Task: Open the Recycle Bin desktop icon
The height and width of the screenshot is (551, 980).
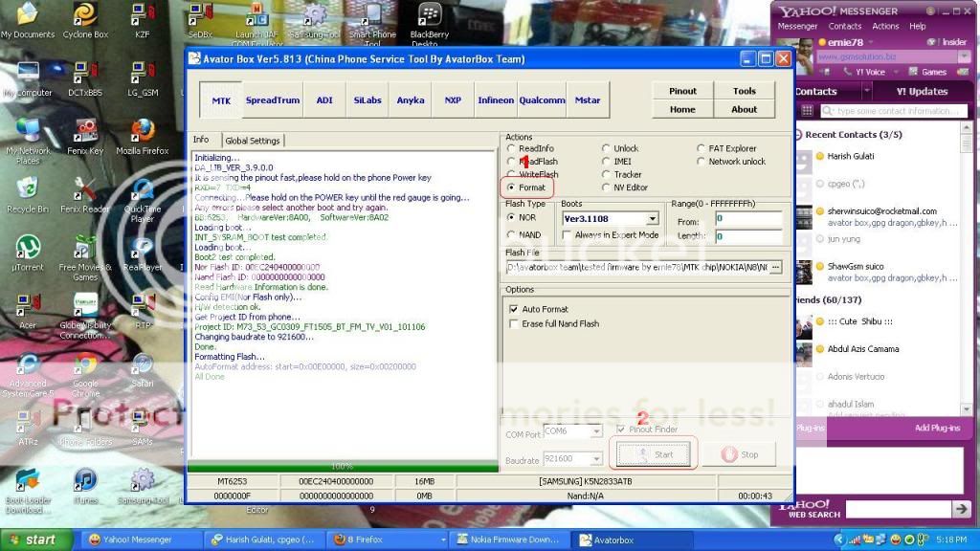Action: tap(28, 189)
